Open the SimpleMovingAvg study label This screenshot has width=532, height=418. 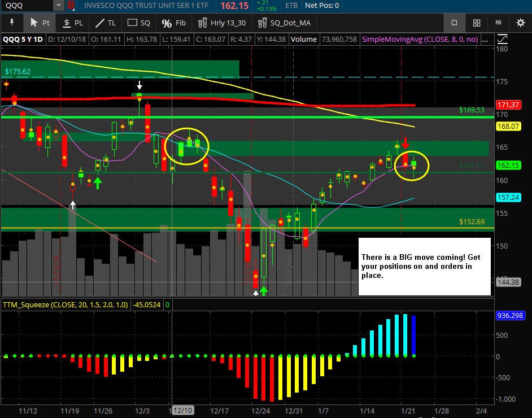pos(420,40)
